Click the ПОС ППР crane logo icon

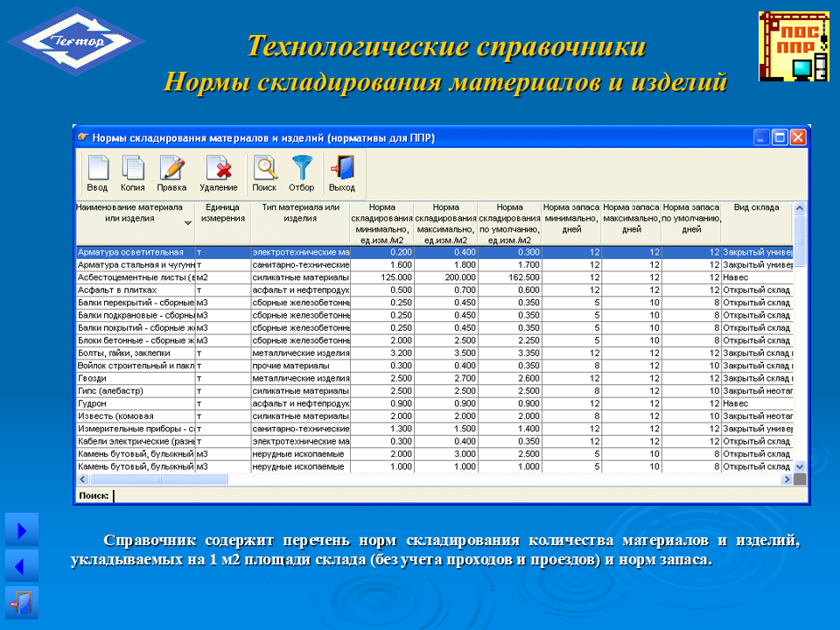coord(794,46)
